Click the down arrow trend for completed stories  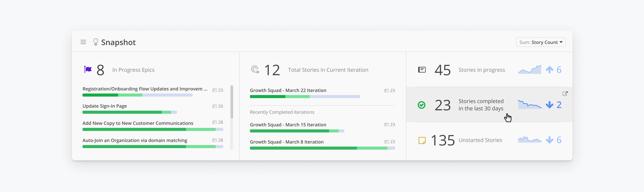coord(549,105)
